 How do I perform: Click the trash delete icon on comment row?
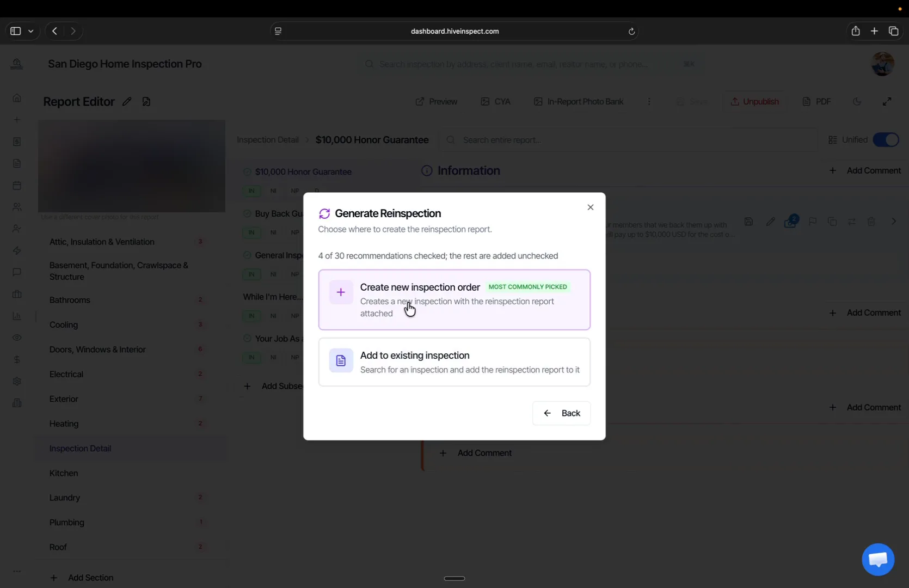871,222
